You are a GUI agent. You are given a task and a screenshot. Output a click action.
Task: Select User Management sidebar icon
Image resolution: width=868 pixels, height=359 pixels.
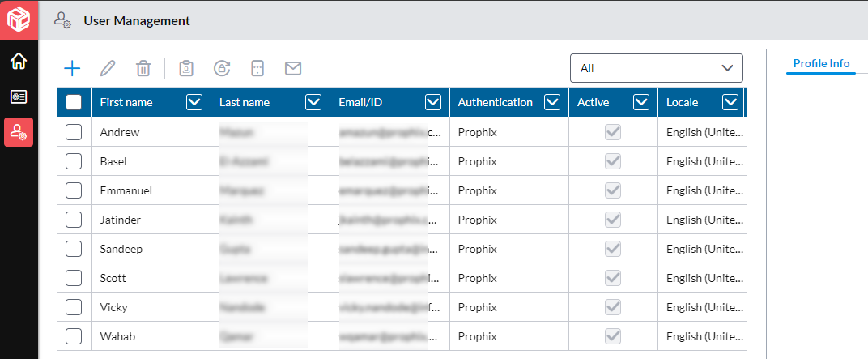pyautogui.click(x=19, y=132)
